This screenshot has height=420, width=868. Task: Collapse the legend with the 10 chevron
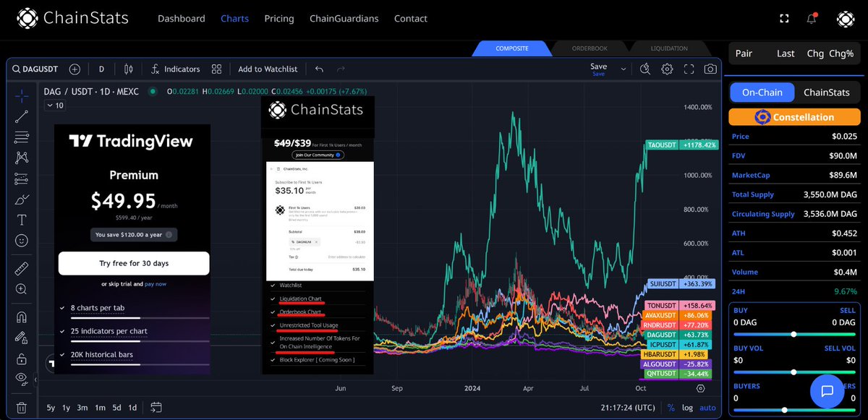(54, 106)
